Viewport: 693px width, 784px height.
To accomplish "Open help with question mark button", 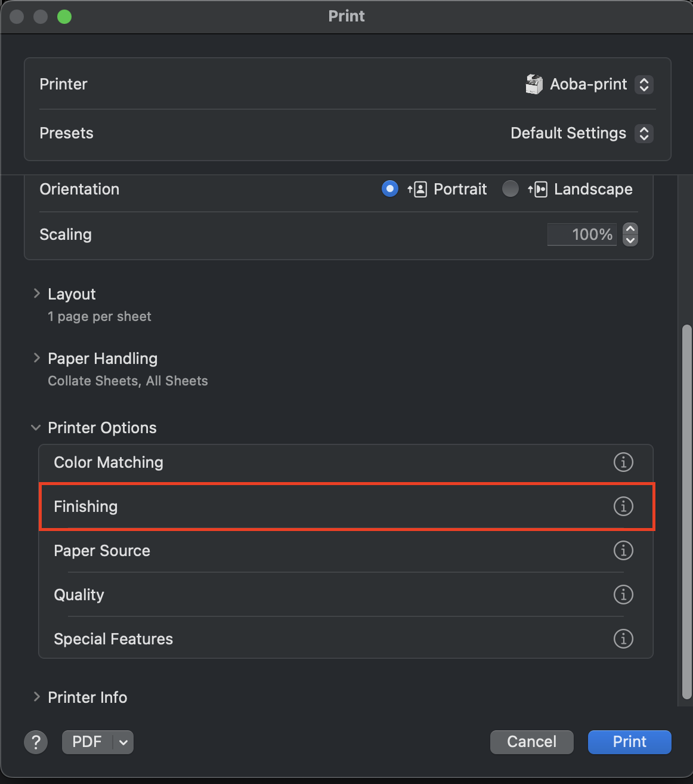I will tap(36, 742).
